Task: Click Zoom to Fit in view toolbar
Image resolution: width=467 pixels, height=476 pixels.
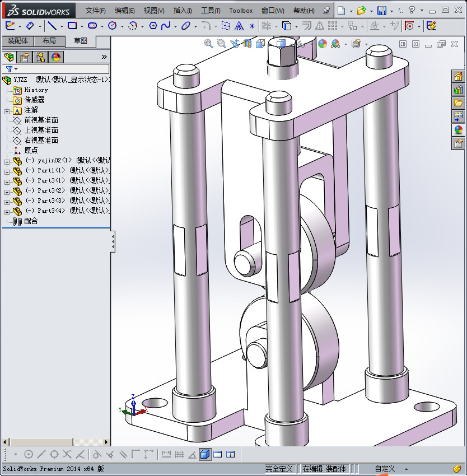Action: [x=209, y=44]
